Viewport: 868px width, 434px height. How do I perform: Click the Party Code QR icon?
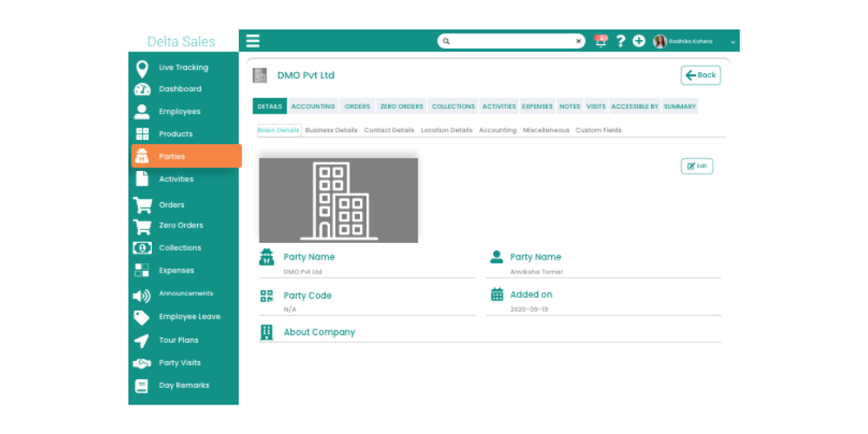coord(266,296)
